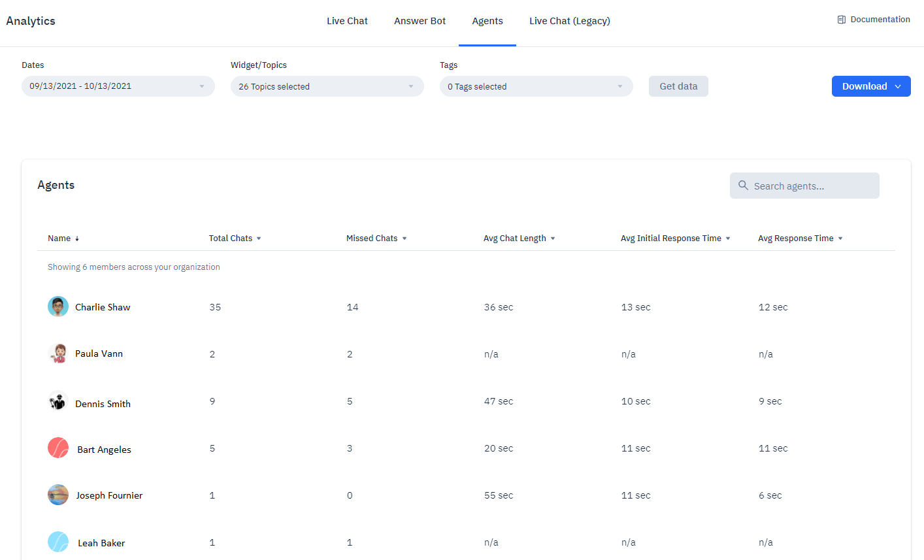The height and width of the screenshot is (560, 924).
Task: Click the 12 sec response time
Action: (773, 307)
